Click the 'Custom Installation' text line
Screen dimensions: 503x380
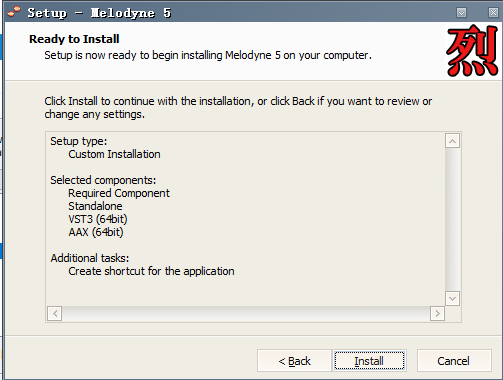tap(114, 154)
